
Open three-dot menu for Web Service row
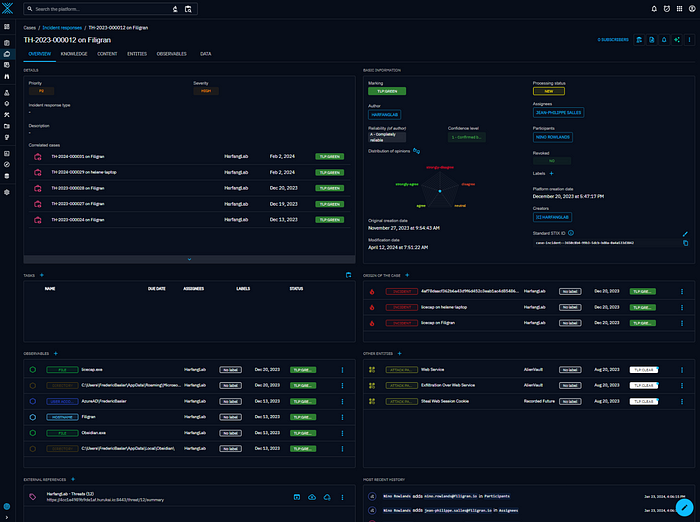pos(680,369)
